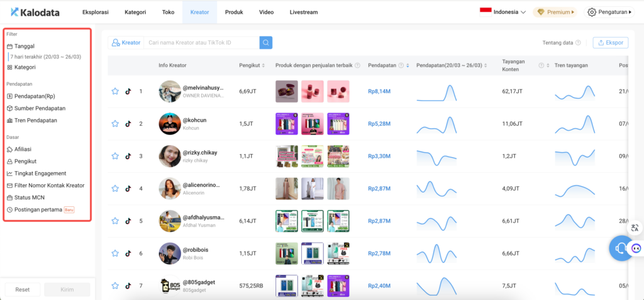Open the translate floating icon
The height and width of the screenshot is (300, 644).
pyautogui.click(x=635, y=228)
